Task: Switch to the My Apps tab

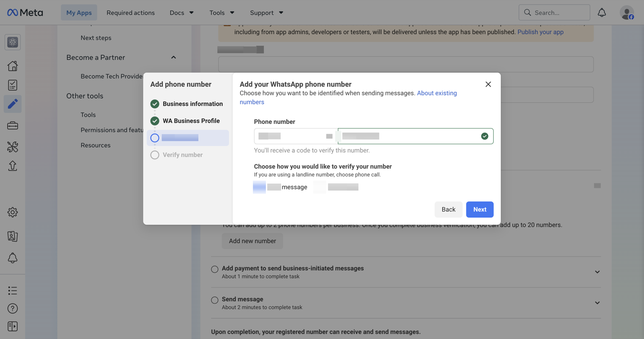Action: (x=79, y=12)
